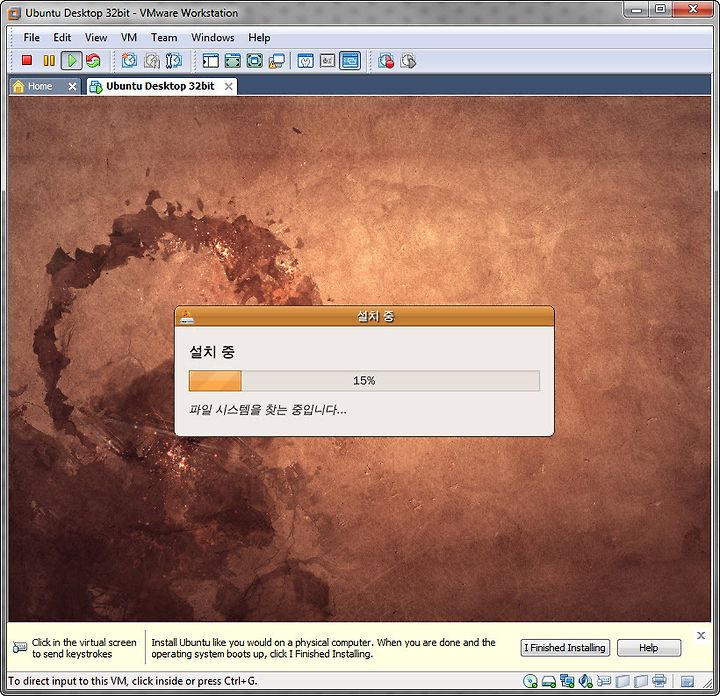Click the sound card status icon
Screen dimensions: 720x696
click(585, 681)
